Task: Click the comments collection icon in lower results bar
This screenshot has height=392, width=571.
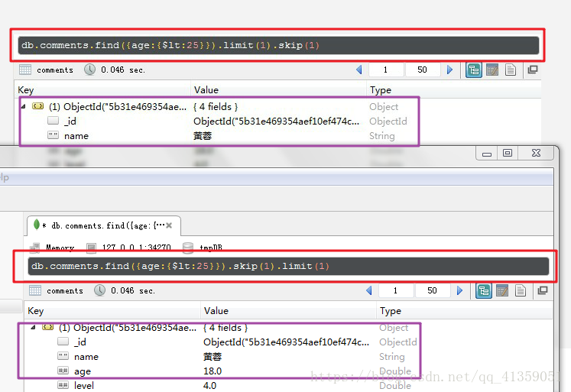Action: 35,290
